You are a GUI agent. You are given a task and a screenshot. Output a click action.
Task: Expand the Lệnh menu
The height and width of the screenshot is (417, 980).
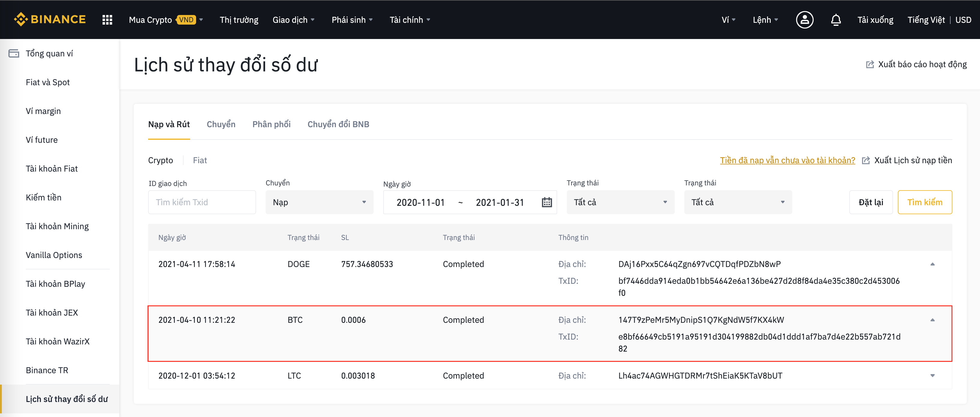pyautogui.click(x=765, y=20)
